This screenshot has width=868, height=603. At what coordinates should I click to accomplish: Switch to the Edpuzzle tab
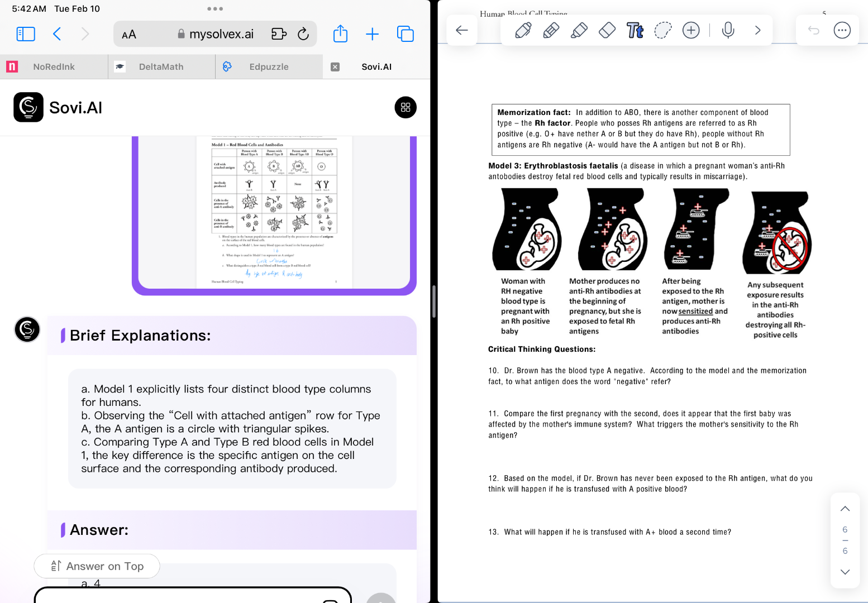[x=269, y=66]
